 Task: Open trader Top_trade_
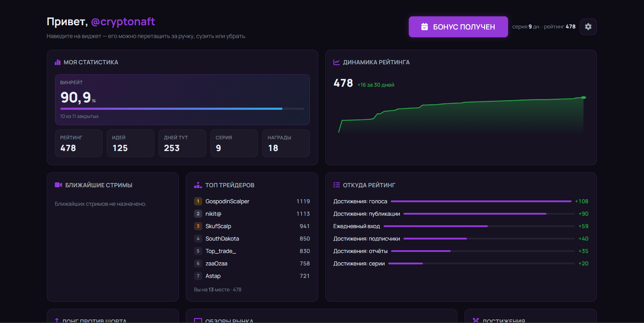coord(221,251)
